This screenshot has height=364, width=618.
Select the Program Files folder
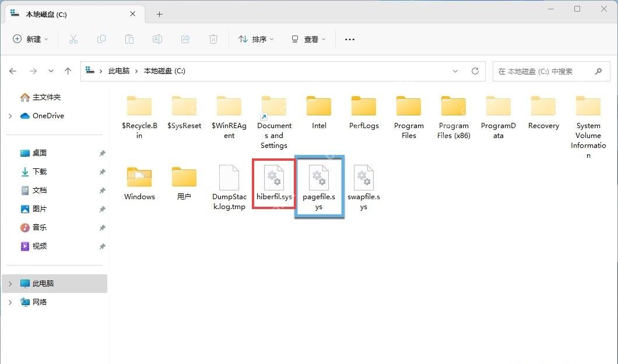pyautogui.click(x=409, y=117)
